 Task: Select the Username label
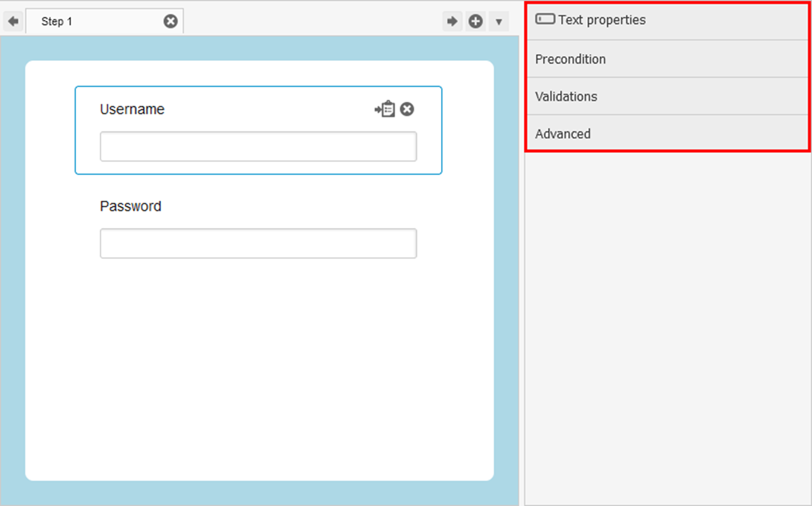tap(132, 109)
